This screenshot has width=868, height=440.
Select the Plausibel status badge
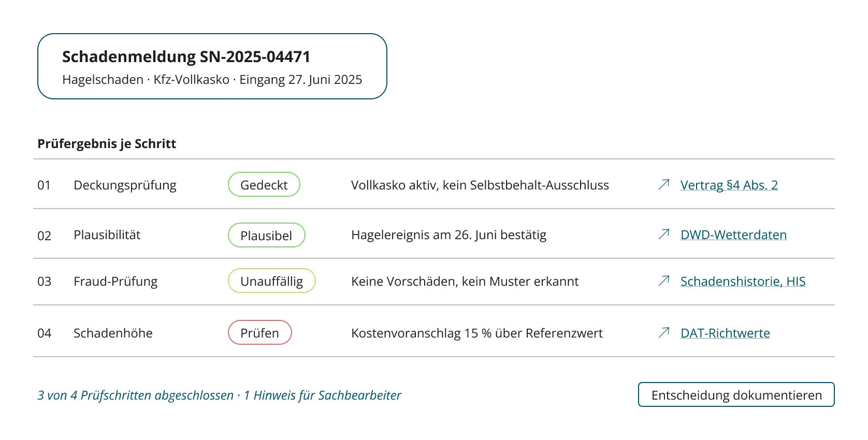pos(267,235)
